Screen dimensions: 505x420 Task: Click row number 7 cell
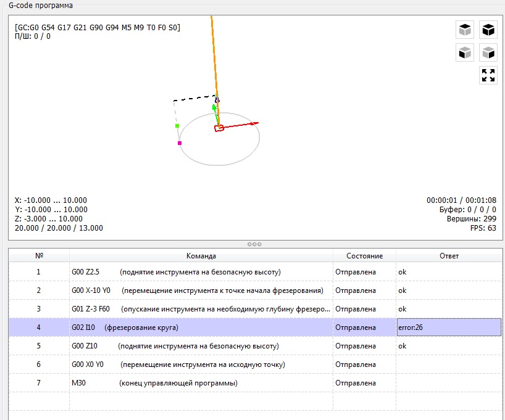coord(39,383)
